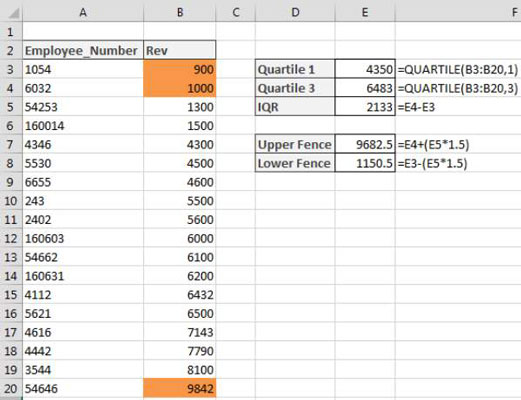Image resolution: width=521 pixels, height=400 pixels.
Task: Select orange cell with value 9842
Action: [180, 389]
